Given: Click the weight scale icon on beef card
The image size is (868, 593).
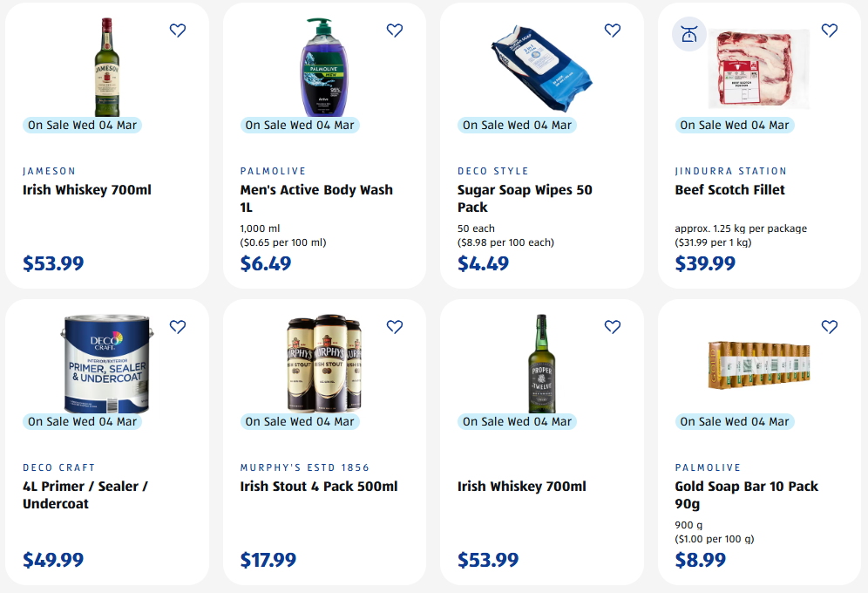Looking at the screenshot, I should (x=688, y=35).
